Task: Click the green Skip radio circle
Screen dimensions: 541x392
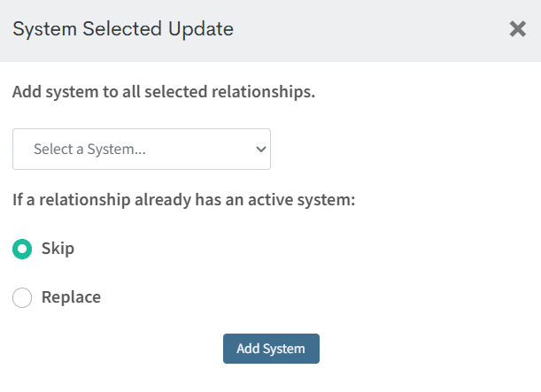Action: tap(22, 249)
